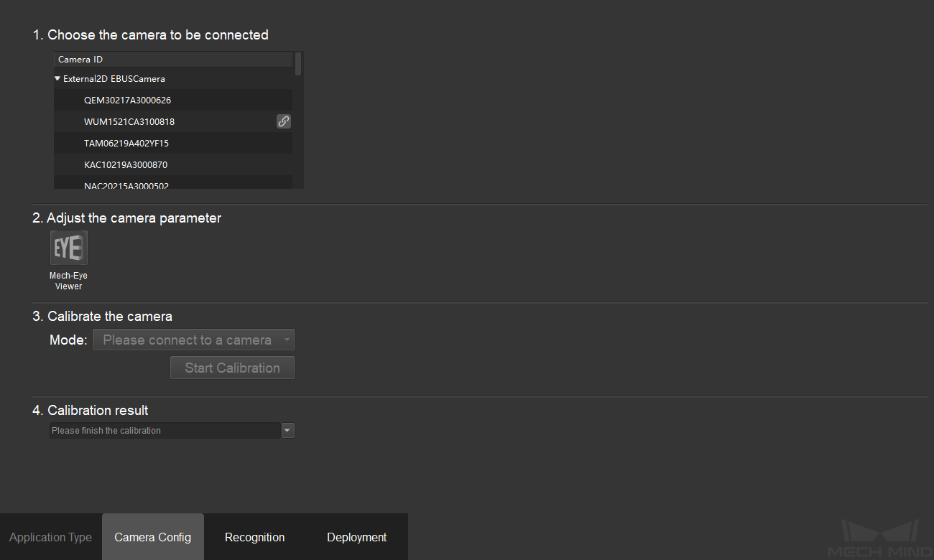Open the Mech-Eye Viewer icon
The height and width of the screenshot is (560, 934).
(69, 248)
